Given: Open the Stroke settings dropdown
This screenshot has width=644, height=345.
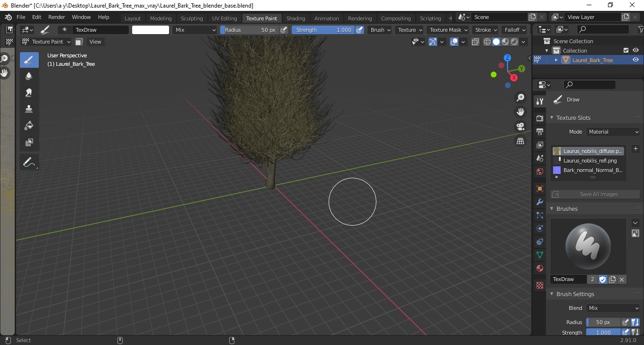Looking at the screenshot, I should click(x=486, y=29).
